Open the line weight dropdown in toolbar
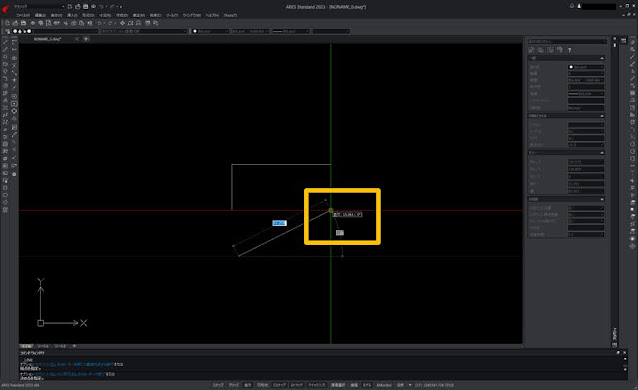 (x=291, y=31)
